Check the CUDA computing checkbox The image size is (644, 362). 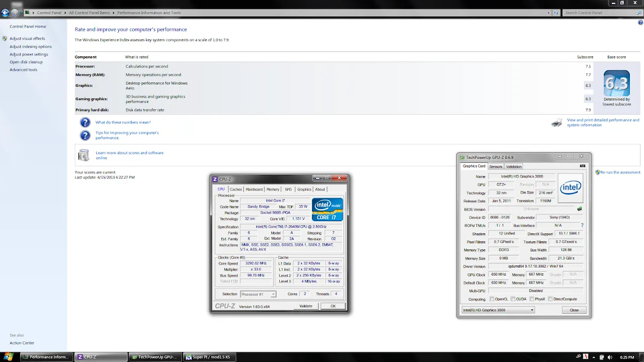(513, 299)
